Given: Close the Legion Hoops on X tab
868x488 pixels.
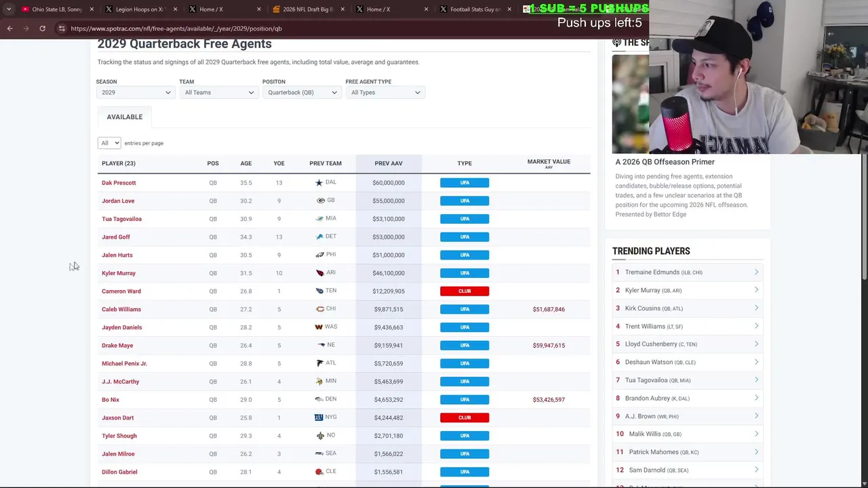Looking at the screenshot, I should (x=176, y=9).
